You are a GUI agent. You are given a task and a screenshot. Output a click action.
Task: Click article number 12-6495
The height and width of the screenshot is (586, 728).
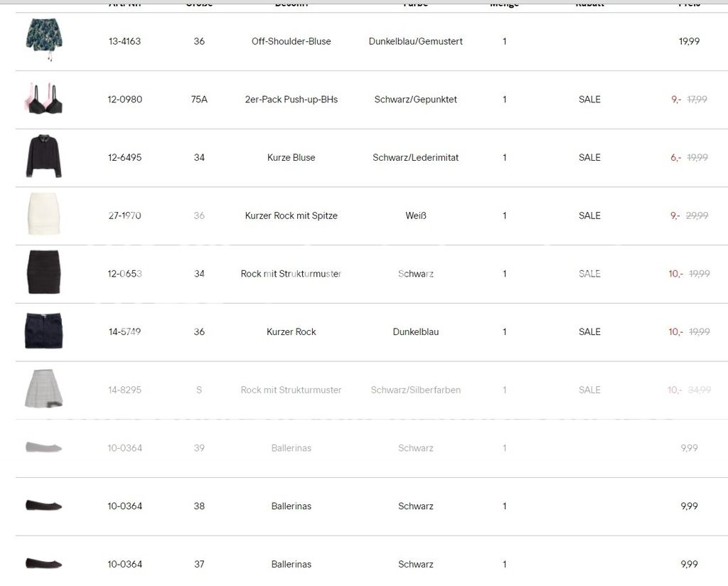point(124,157)
